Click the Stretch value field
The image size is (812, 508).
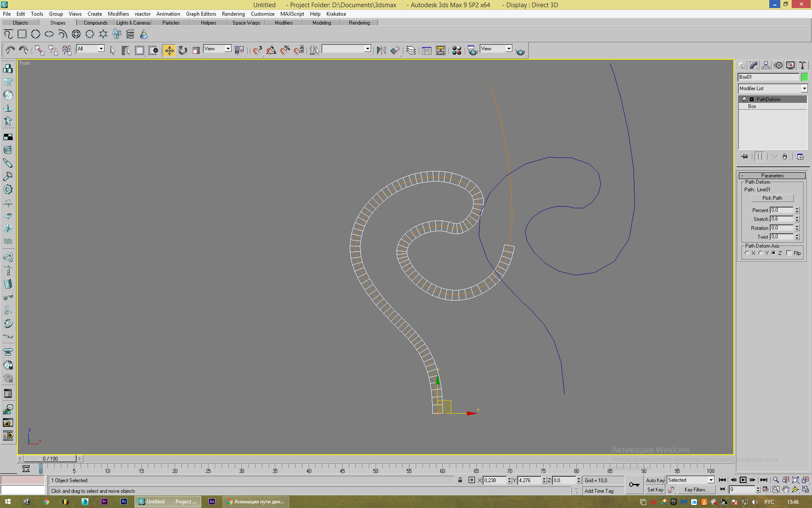tap(781, 219)
